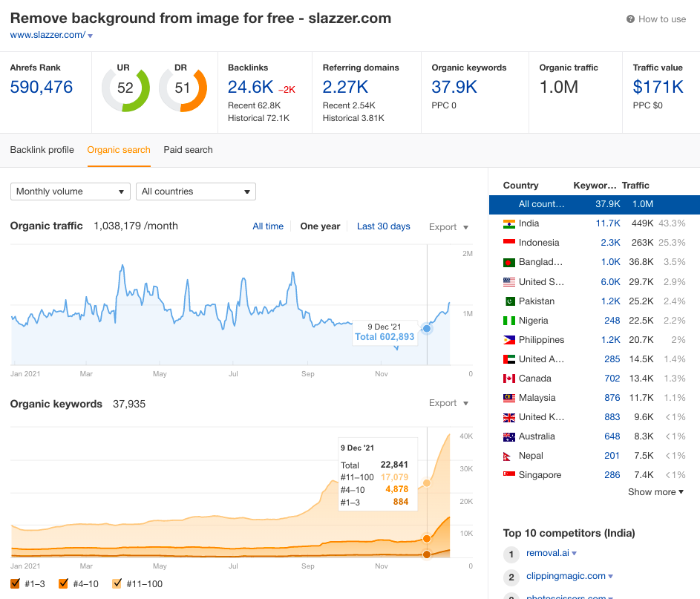Click the Pakistan flag icon

[x=508, y=301]
